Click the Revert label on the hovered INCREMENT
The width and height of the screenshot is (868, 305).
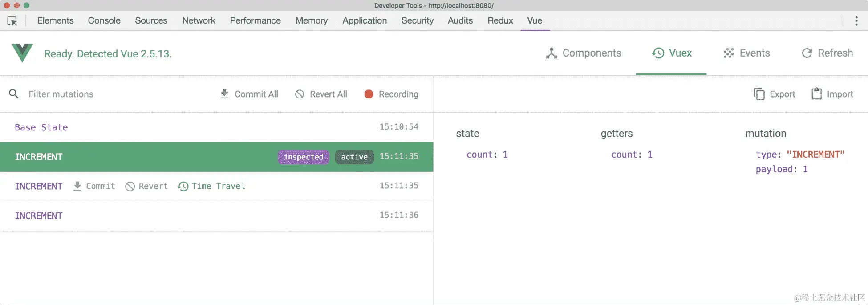click(153, 186)
